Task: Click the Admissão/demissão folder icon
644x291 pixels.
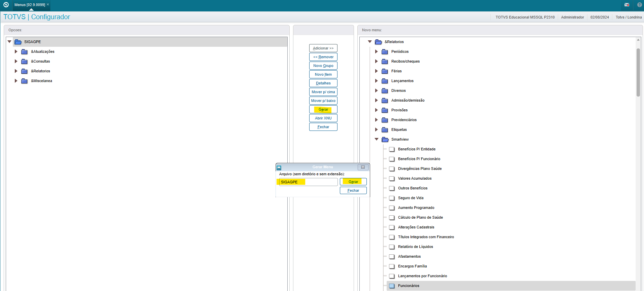Action: coord(385,100)
